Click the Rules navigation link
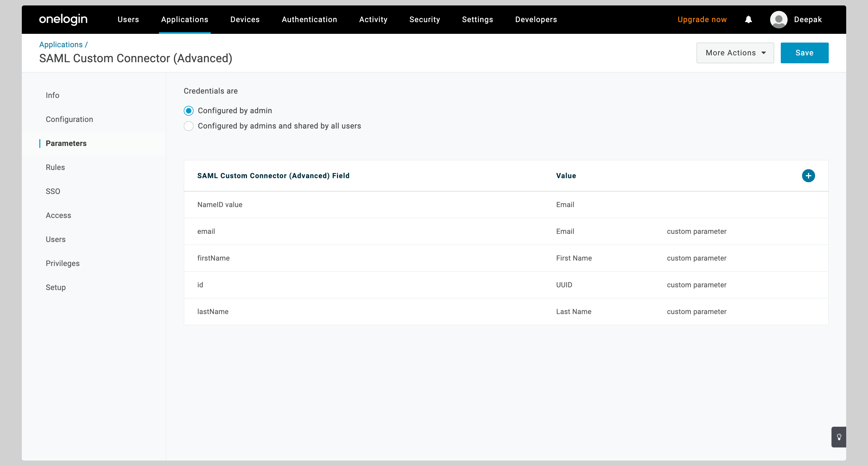This screenshot has height=466, width=868. click(x=56, y=167)
